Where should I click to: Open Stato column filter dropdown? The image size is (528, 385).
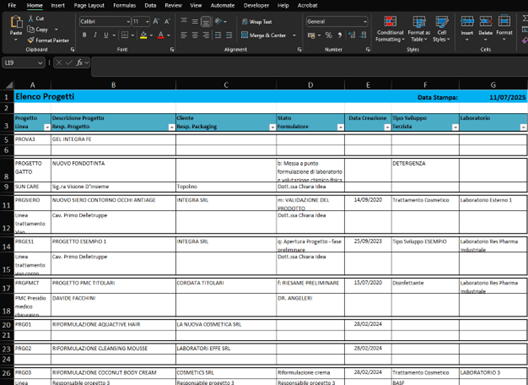tap(341, 127)
